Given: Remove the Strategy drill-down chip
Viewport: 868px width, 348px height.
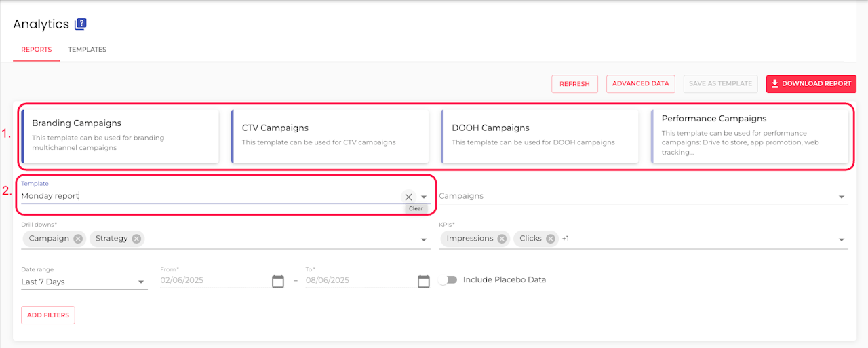Looking at the screenshot, I should pos(136,239).
